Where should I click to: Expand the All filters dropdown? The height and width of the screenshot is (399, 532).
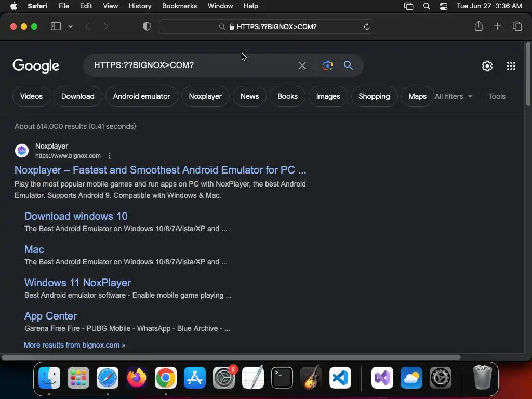coord(454,96)
